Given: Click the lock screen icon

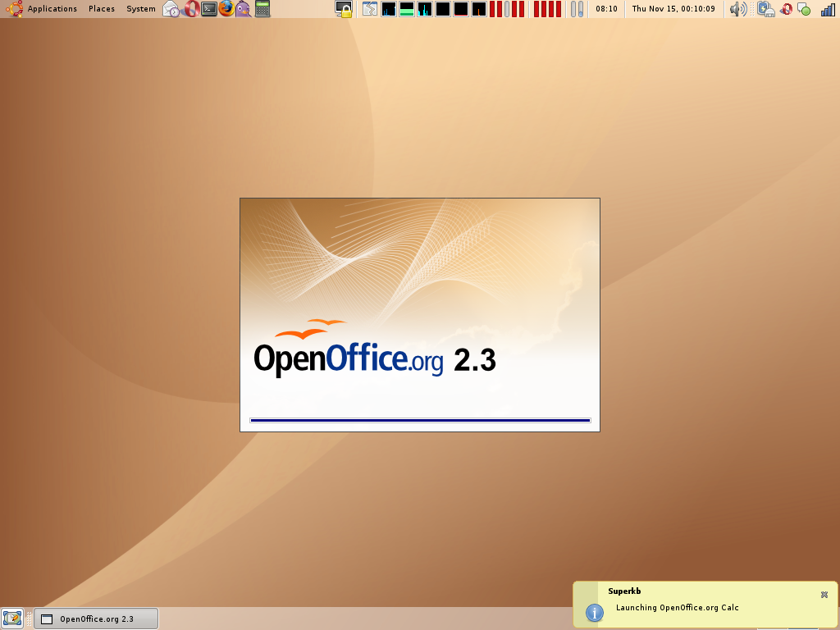Looking at the screenshot, I should (344, 9).
